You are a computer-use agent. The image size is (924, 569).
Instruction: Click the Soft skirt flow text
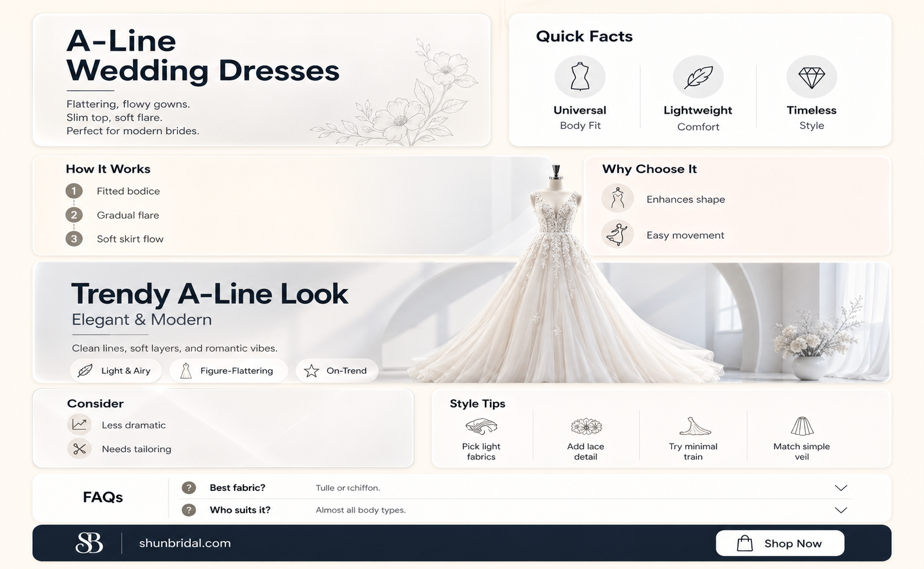[x=130, y=239]
